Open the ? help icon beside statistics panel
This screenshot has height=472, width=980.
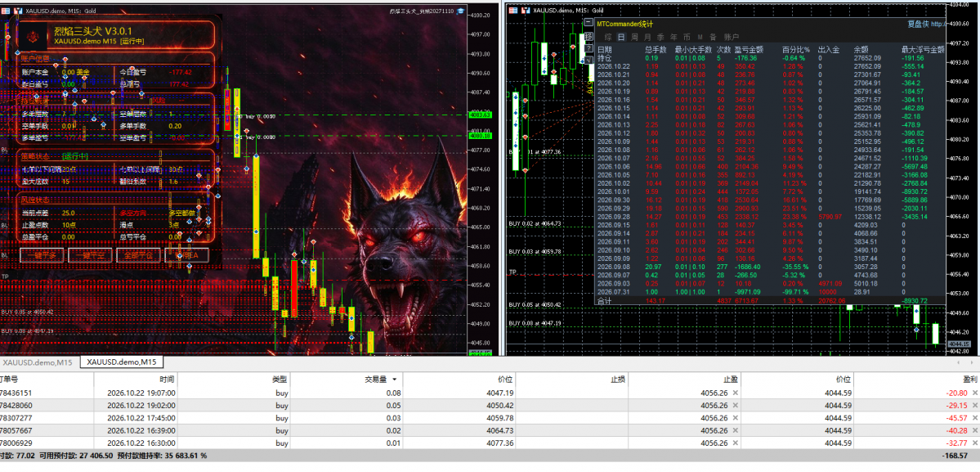pos(588,48)
